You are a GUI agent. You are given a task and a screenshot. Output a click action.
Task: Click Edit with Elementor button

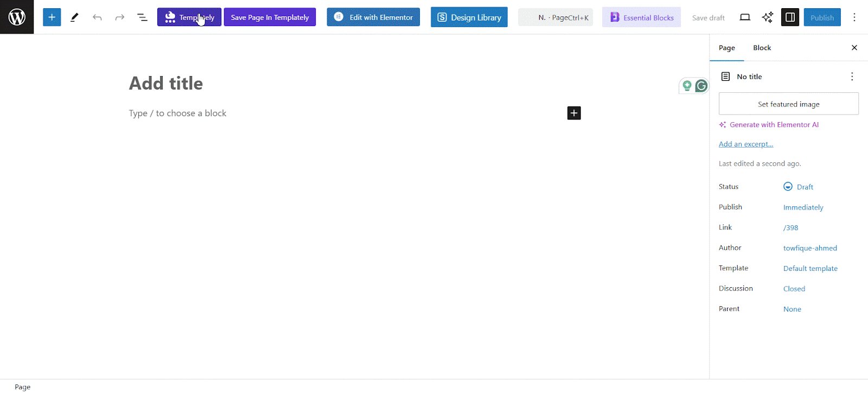point(373,17)
